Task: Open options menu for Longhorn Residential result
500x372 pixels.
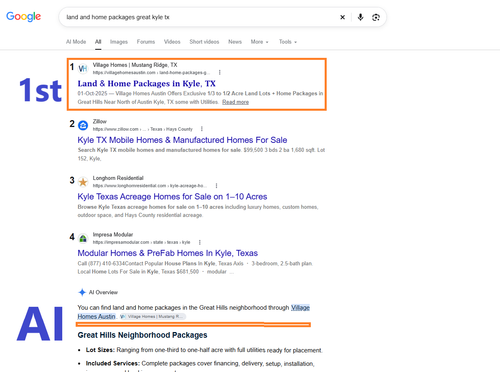Action: pyautogui.click(x=216, y=186)
